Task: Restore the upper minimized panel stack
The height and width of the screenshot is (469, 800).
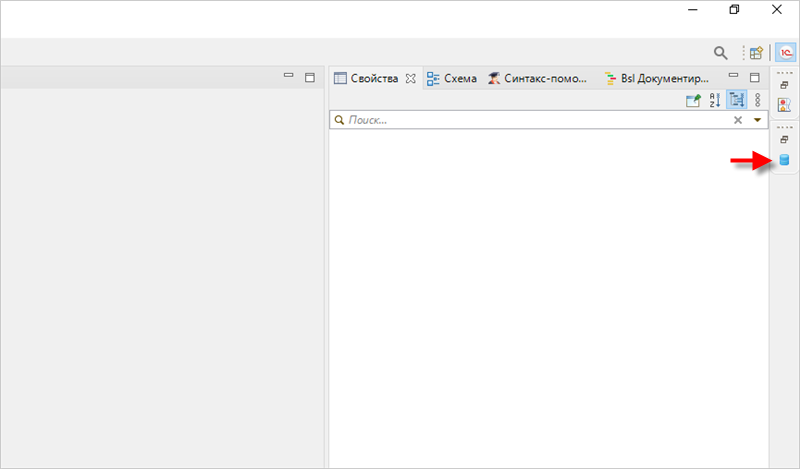Action: [784, 85]
